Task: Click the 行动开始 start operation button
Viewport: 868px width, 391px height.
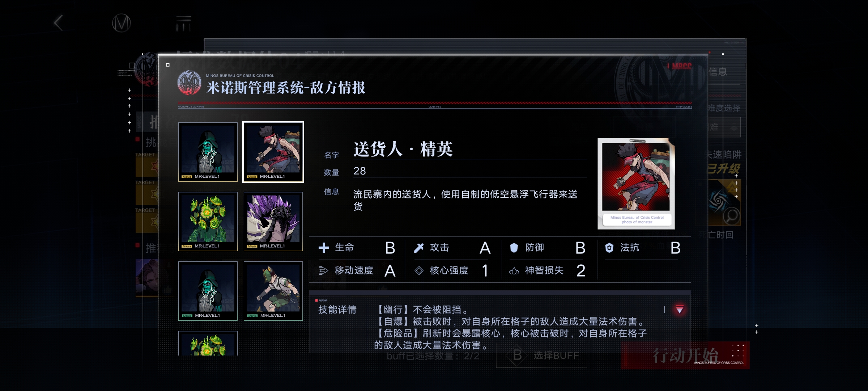Action: pyautogui.click(x=685, y=356)
